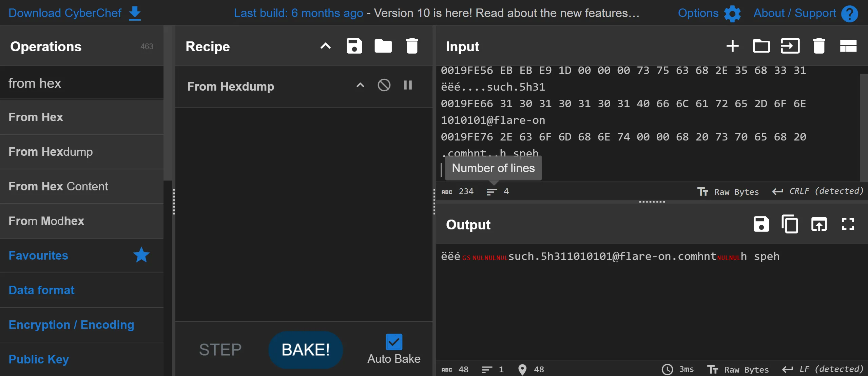Open input CRLF end-of-line selector
The width and height of the screenshot is (868, 376).
tap(818, 191)
